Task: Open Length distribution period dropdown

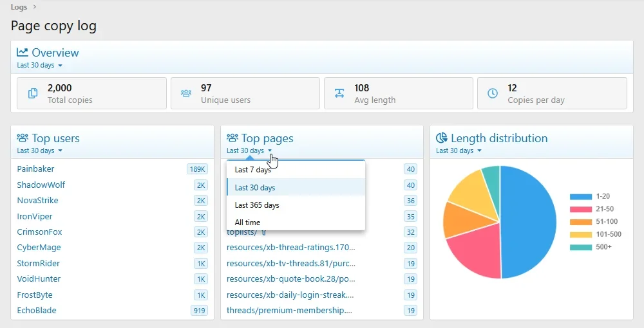Action: pyautogui.click(x=459, y=150)
